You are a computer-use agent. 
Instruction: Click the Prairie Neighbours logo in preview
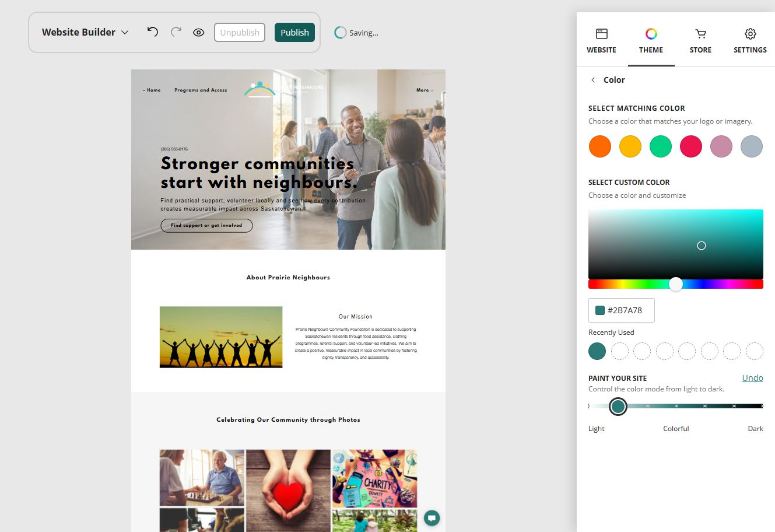(283, 89)
